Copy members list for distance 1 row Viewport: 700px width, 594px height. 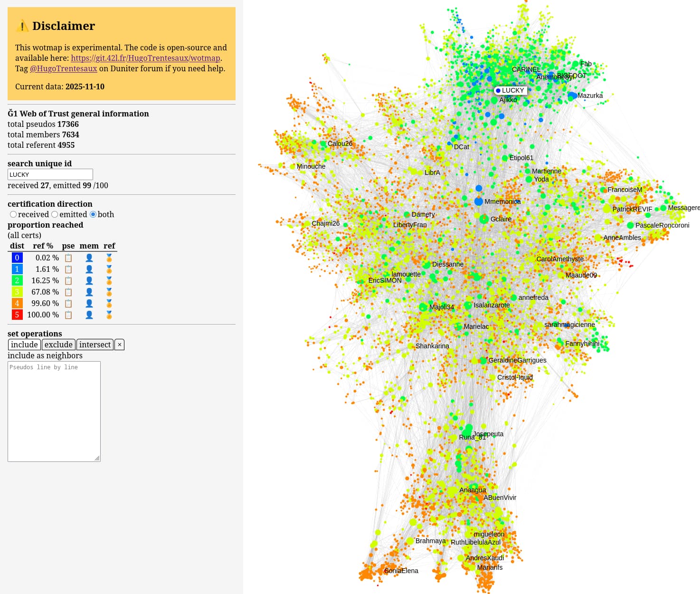click(89, 269)
